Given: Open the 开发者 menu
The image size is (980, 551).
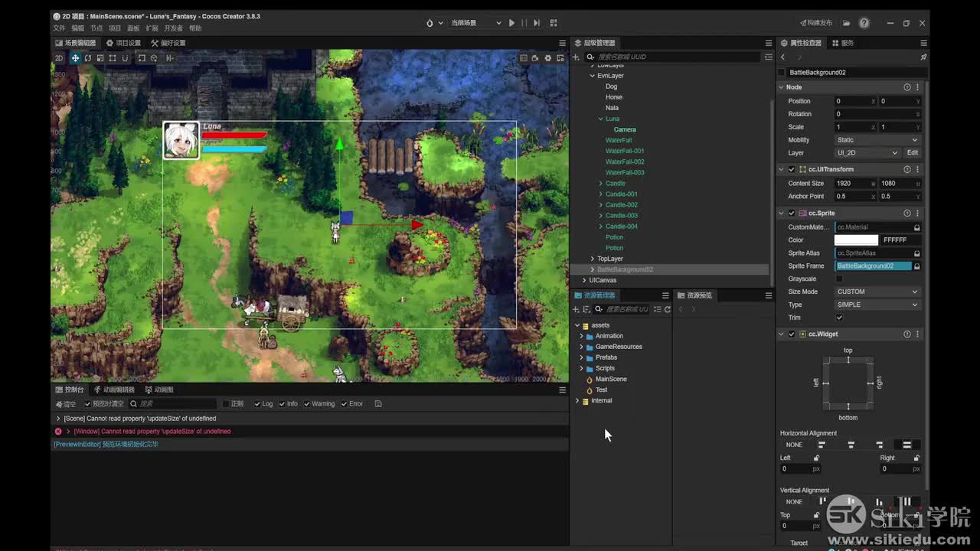Looking at the screenshot, I should pyautogui.click(x=174, y=28).
